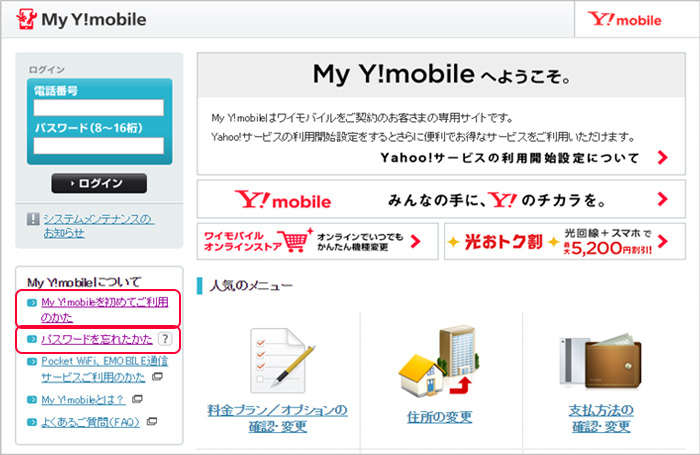Click the パスワード input field
The image size is (700, 455).
tap(99, 146)
